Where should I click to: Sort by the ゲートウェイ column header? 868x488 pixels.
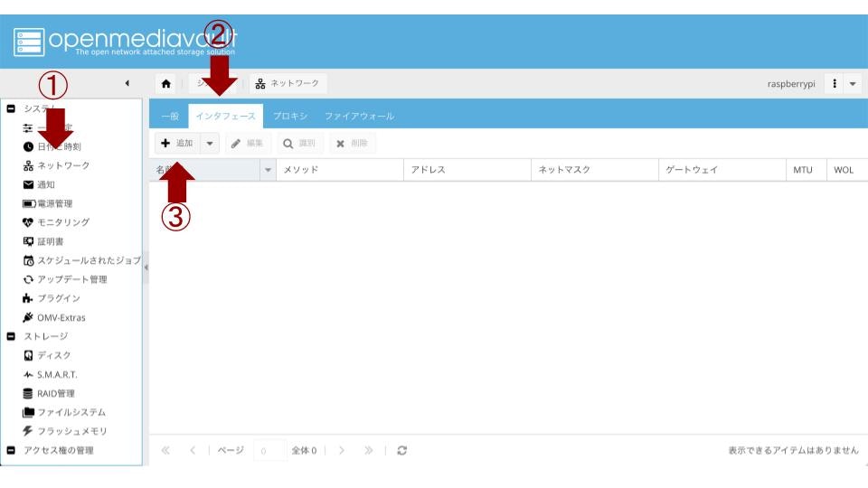[x=722, y=170]
